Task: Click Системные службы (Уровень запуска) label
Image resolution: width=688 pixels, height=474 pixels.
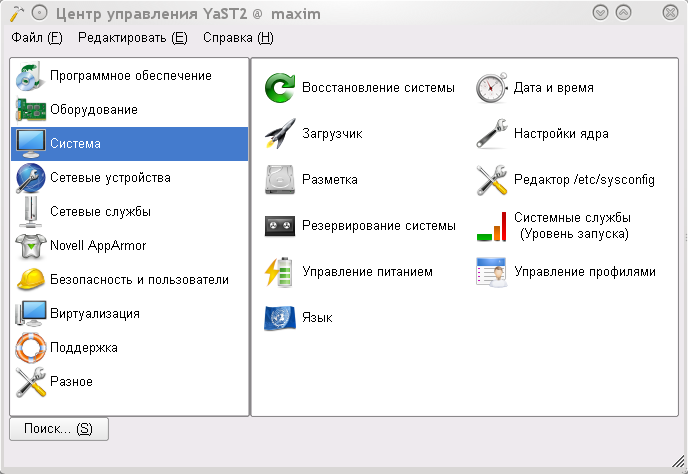Action: tap(573, 226)
